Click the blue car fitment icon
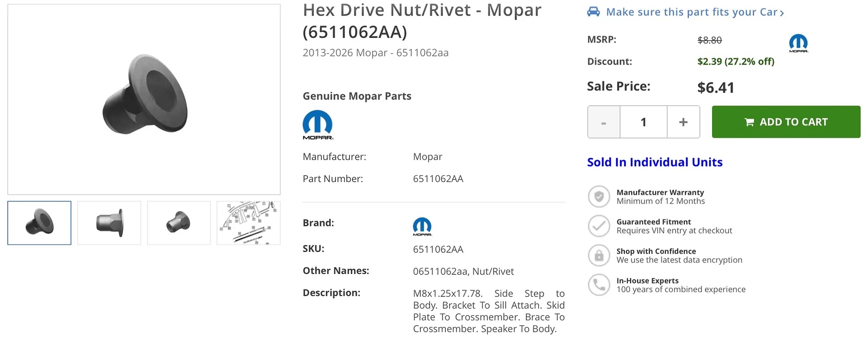 pyautogui.click(x=593, y=11)
